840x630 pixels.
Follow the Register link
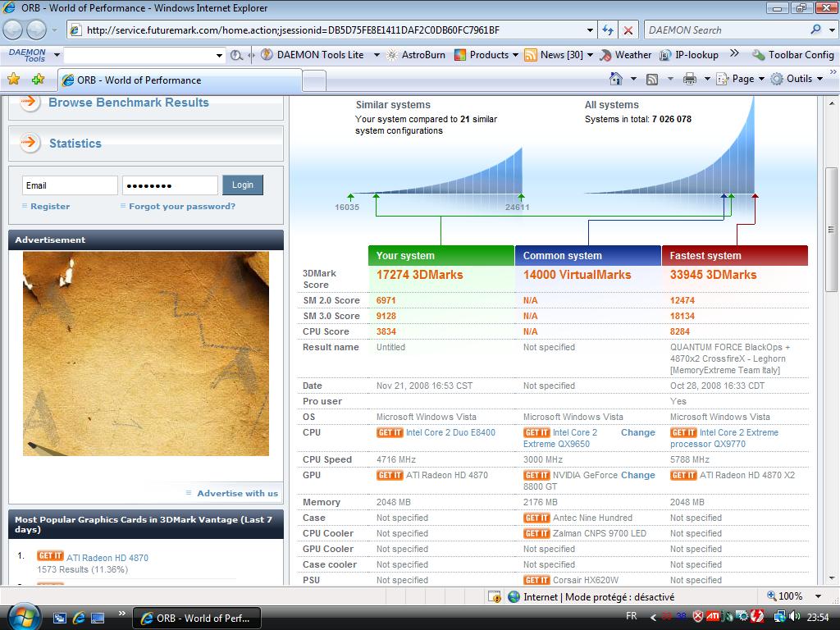pyautogui.click(x=50, y=206)
